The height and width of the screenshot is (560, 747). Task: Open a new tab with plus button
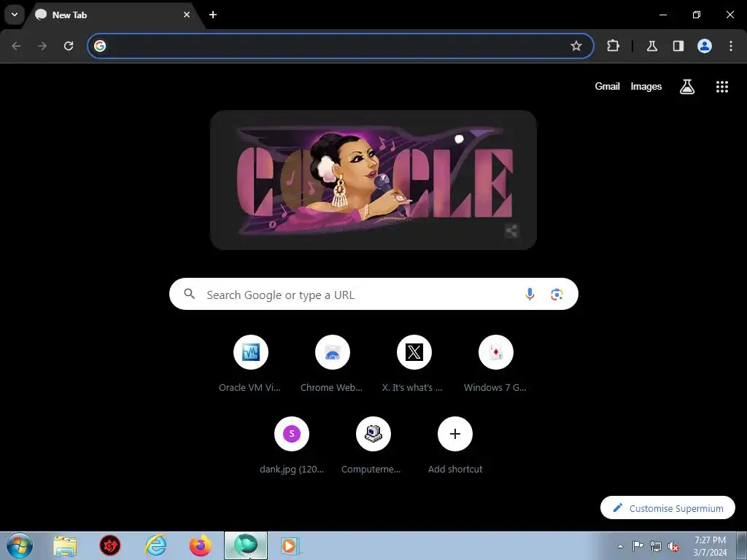click(x=213, y=15)
